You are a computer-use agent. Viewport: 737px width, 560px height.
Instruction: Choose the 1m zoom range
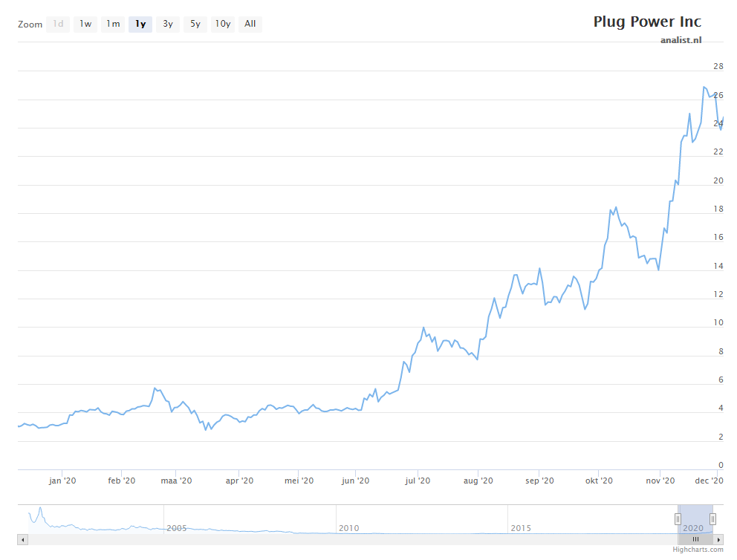click(113, 24)
